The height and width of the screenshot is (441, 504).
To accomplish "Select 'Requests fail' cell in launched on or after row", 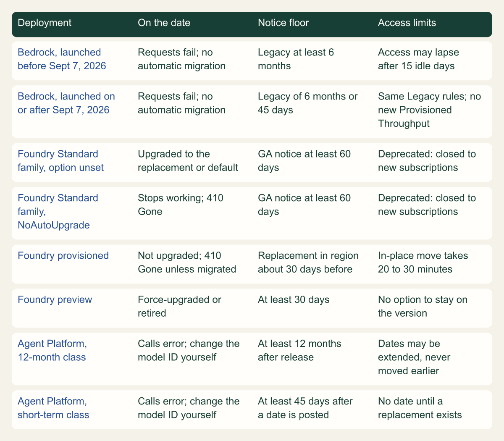I will pos(181,103).
